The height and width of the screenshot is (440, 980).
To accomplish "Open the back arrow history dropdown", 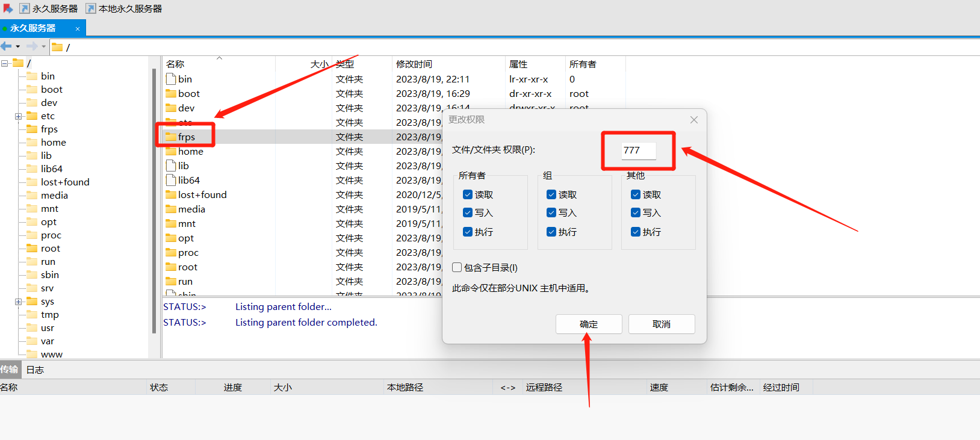I will point(18,46).
